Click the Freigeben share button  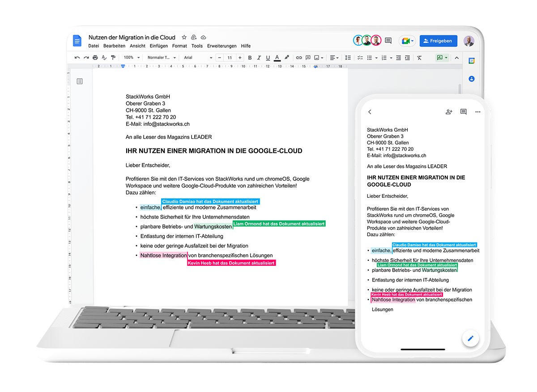click(x=439, y=41)
